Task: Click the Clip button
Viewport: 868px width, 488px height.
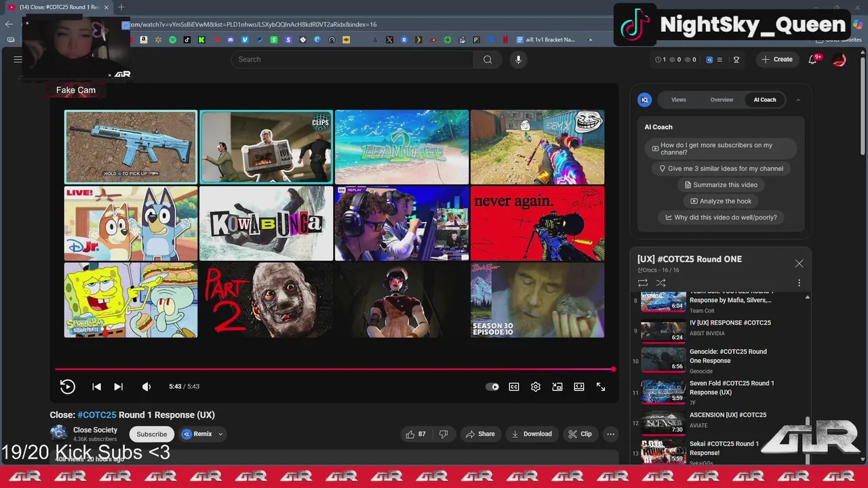Action: pyautogui.click(x=580, y=434)
